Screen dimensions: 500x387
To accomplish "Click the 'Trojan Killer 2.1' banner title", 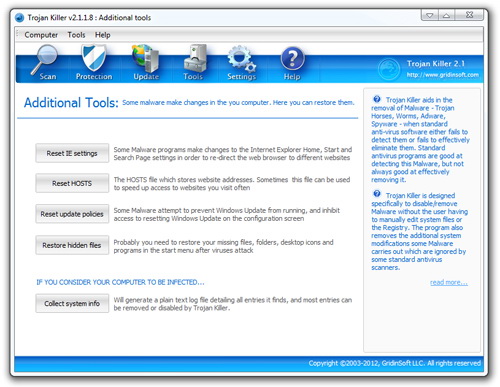I will point(436,63).
